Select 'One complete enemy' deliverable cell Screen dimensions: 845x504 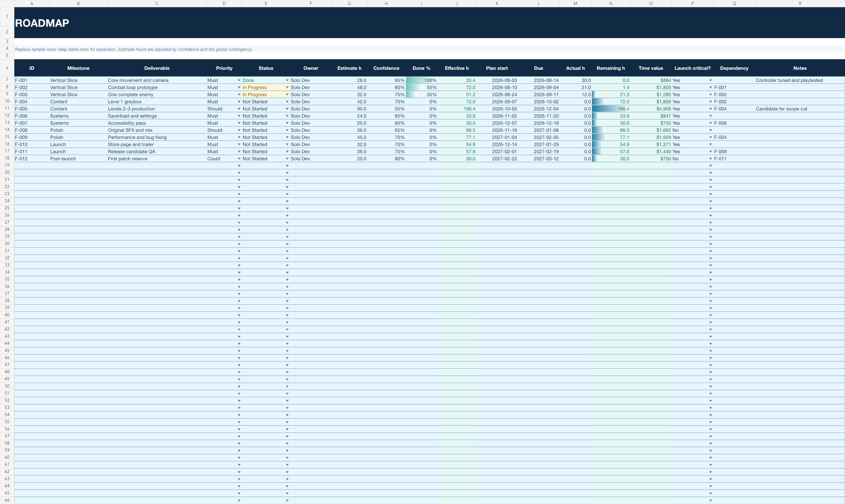pyautogui.click(x=157, y=95)
